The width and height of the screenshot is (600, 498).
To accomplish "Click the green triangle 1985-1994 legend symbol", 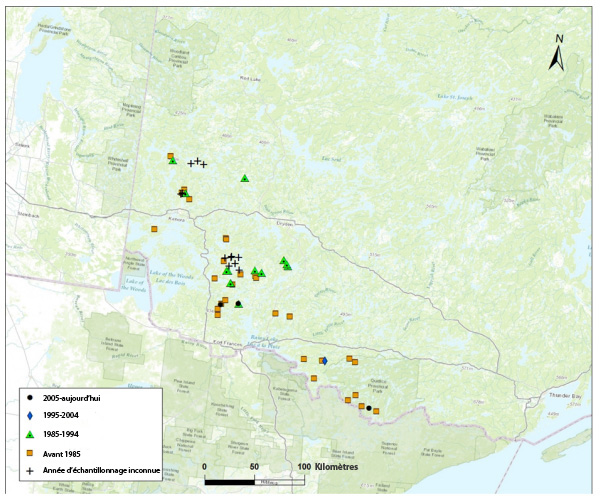I will [31, 434].
